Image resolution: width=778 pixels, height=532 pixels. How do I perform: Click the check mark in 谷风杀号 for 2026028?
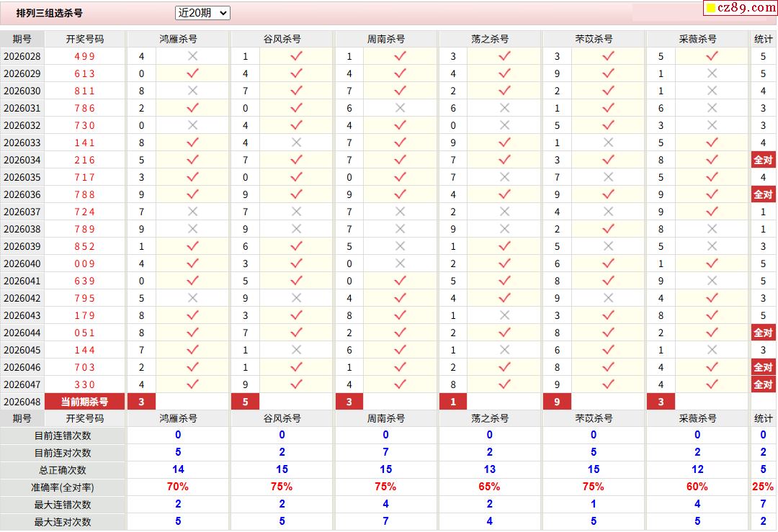296,56
